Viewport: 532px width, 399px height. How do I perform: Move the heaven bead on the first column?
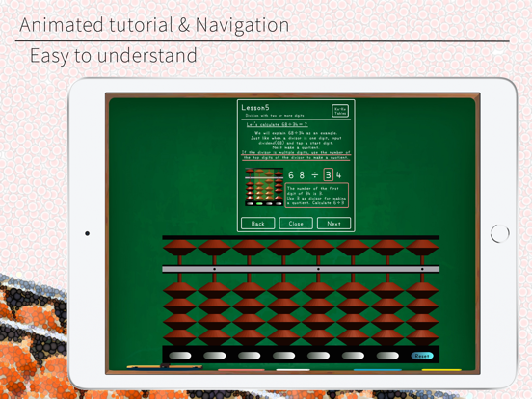(179, 248)
